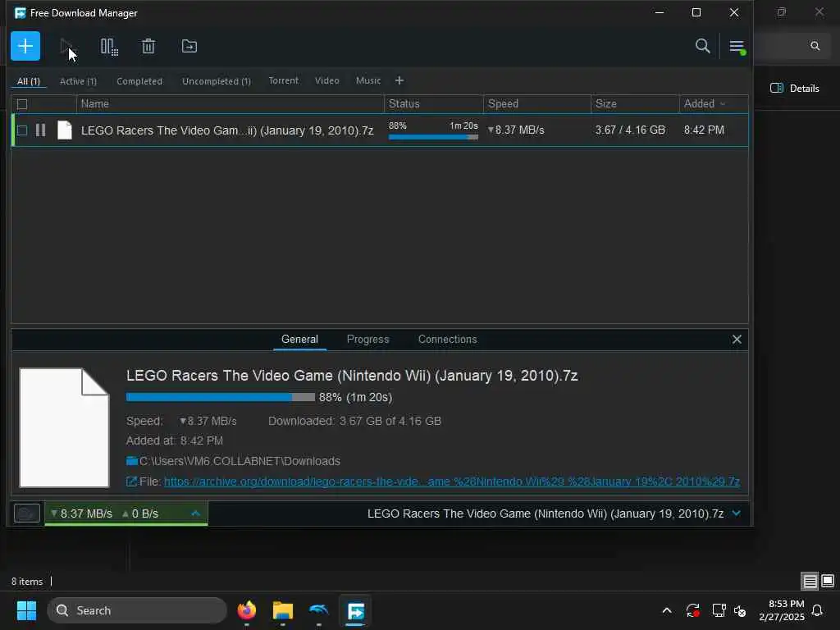Screen dimensions: 840x630
Task: Sort list by Status column header
Action: point(433,104)
